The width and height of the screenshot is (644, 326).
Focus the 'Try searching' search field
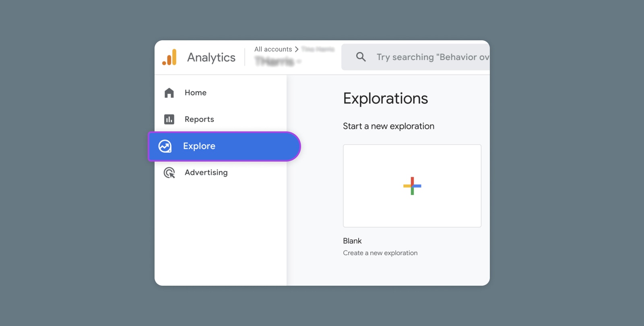416,57
